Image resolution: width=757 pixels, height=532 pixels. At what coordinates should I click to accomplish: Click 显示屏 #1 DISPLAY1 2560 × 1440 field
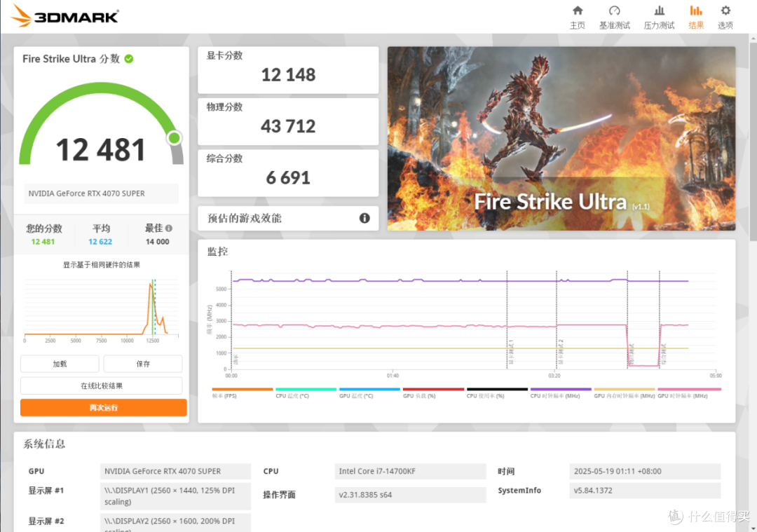coord(175,496)
